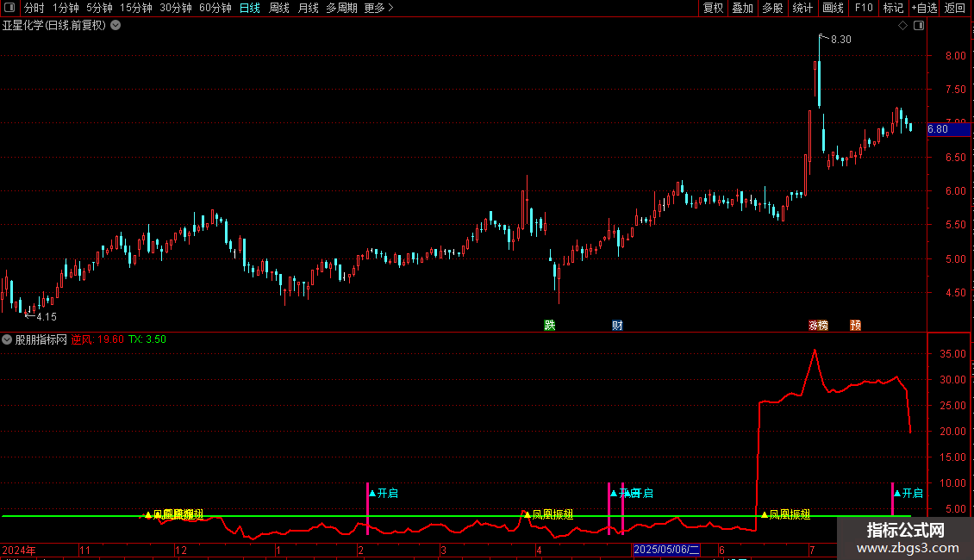Click the 跌 event marker
The height and width of the screenshot is (560, 974).
(x=550, y=326)
